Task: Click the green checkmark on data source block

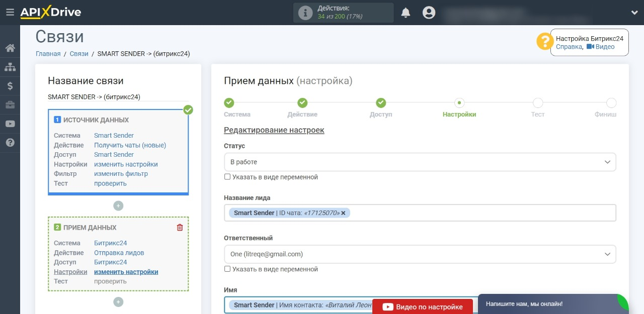Action: tap(188, 110)
